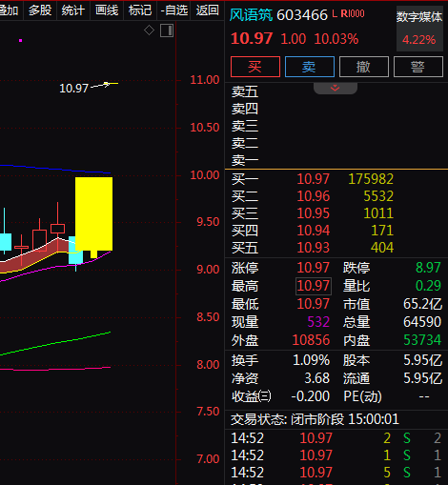
Task: Click the 标记 toolbar item
Action: [140, 10]
